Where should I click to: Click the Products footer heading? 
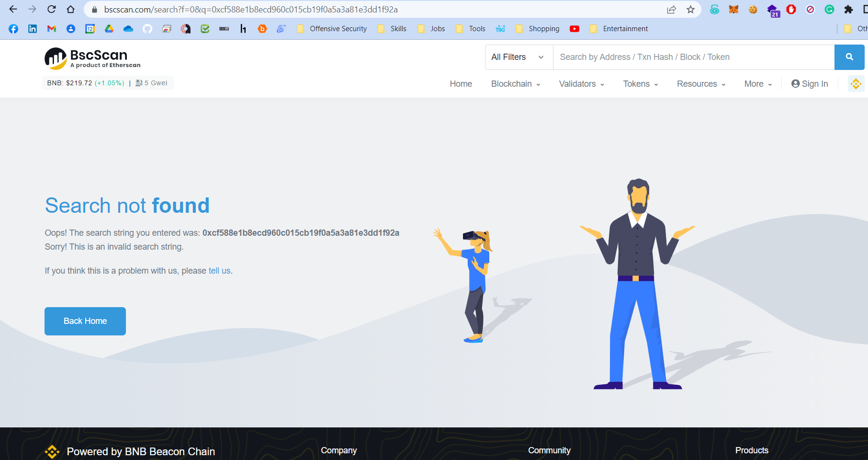click(752, 450)
